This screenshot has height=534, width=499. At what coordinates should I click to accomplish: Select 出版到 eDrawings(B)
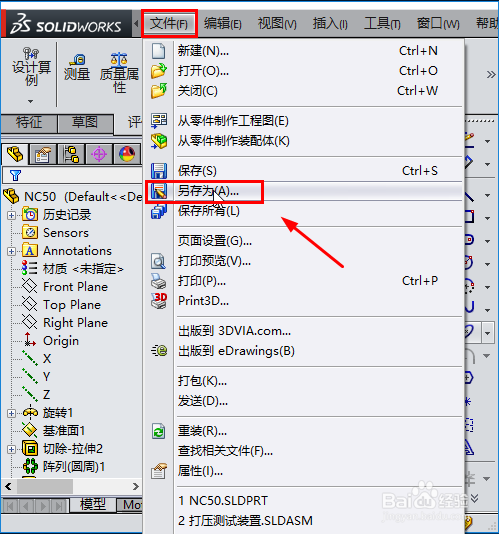(x=303, y=351)
